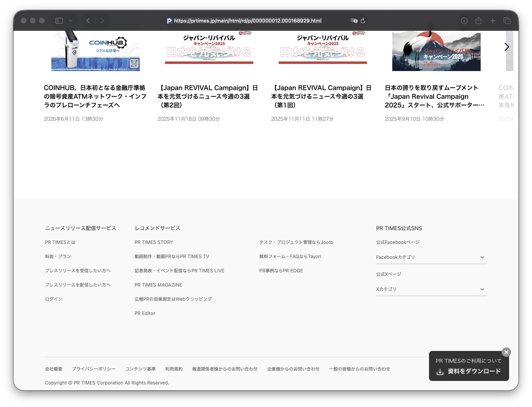
Task: Open the Jooto task management link
Action: click(296, 242)
